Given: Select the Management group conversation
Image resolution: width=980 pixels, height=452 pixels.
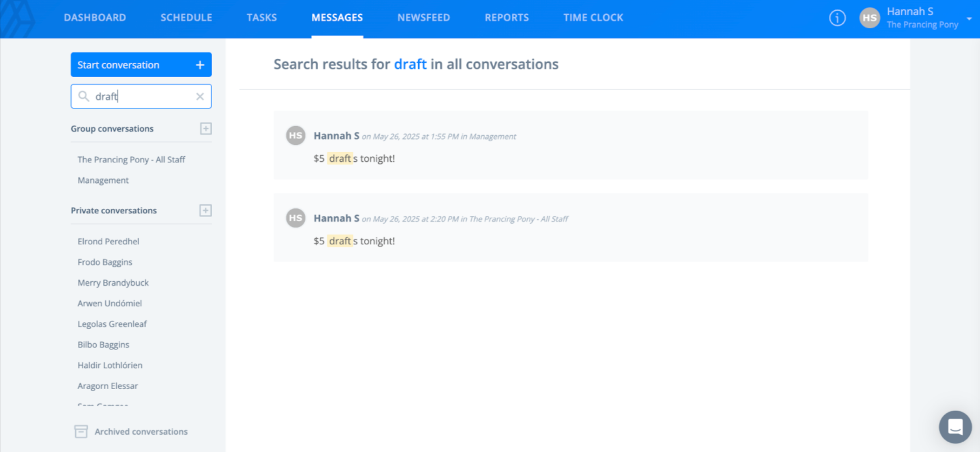Looking at the screenshot, I should tap(103, 180).
